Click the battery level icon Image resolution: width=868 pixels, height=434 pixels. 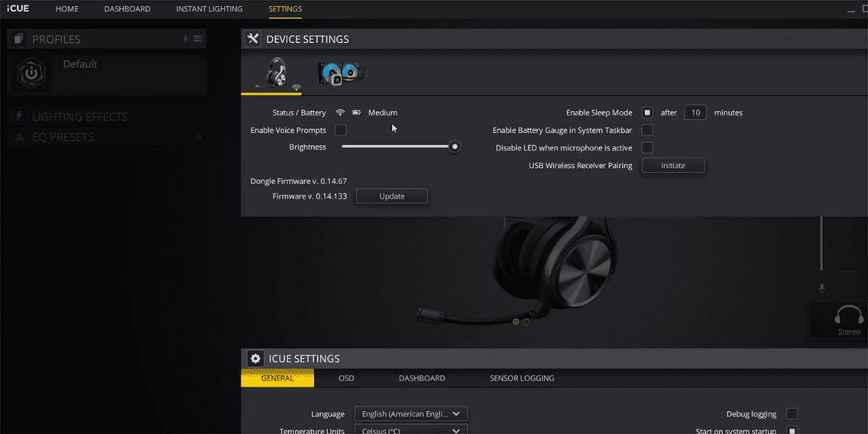[357, 112]
